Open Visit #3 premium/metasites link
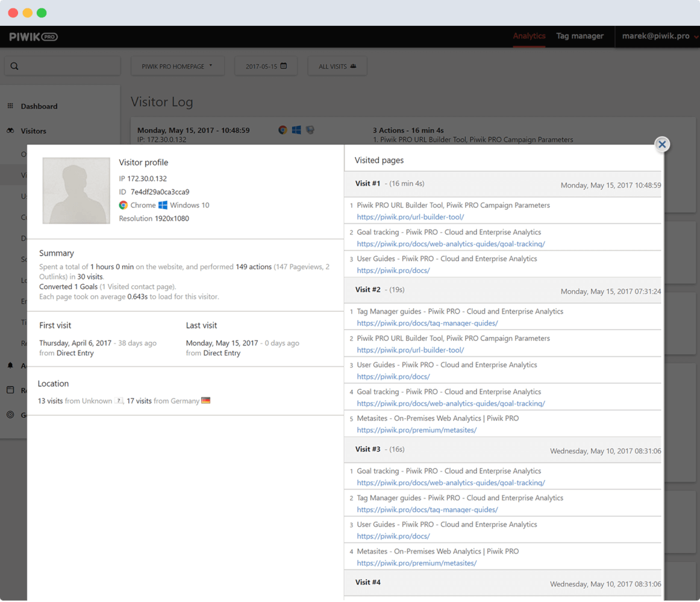Viewport: 700px width, 602px height. coord(416,563)
